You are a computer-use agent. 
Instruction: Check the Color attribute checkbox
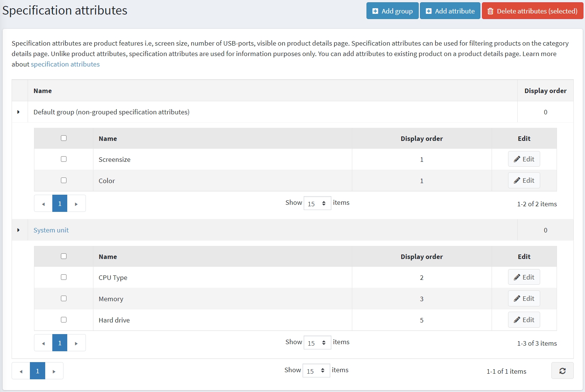[x=64, y=180]
